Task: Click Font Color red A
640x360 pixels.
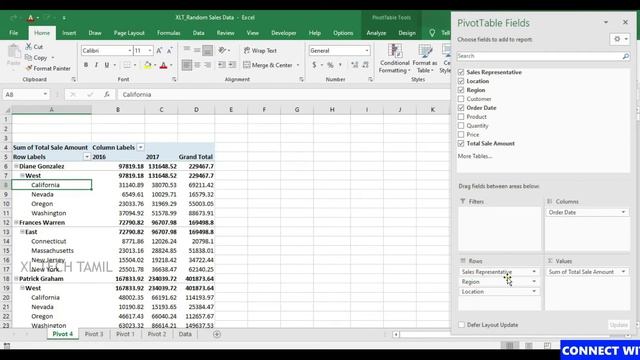Action: [x=163, y=65]
